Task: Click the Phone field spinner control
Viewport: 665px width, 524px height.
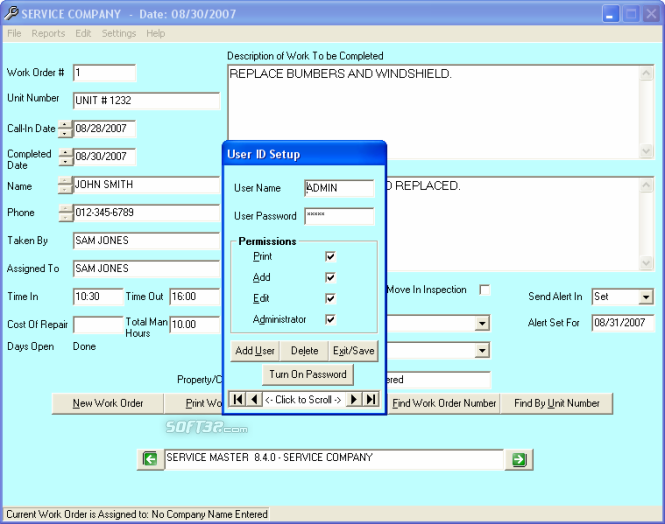Action: pyautogui.click(x=65, y=213)
